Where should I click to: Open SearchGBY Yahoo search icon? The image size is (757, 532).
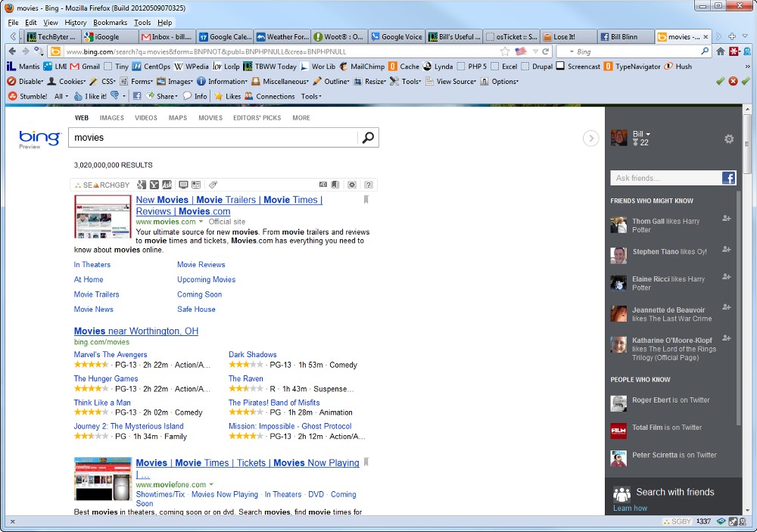point(154,185)
